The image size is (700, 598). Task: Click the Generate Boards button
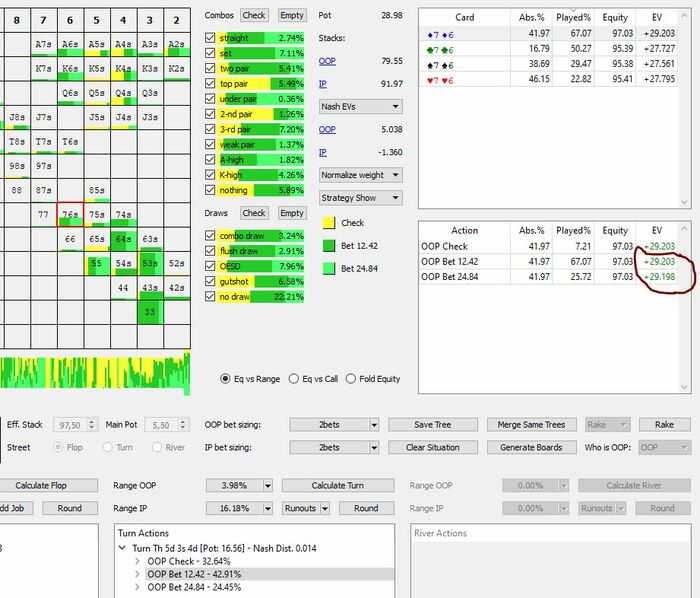(531, 447)
